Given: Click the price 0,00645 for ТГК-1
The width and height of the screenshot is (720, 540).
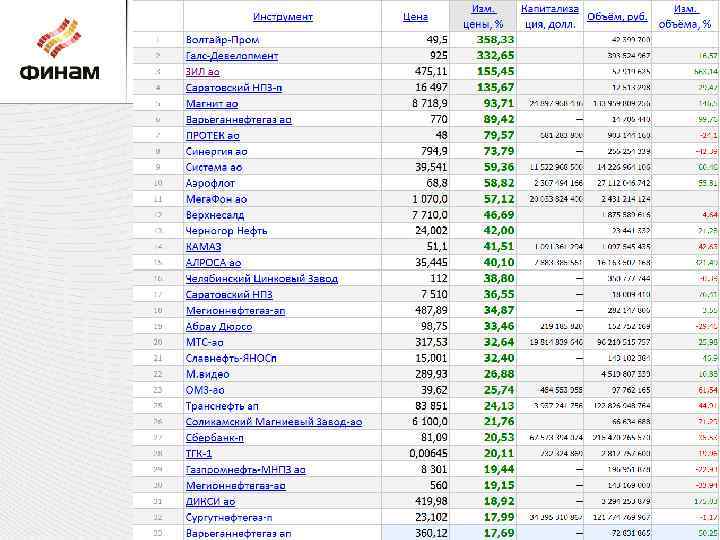Looking at the screenshot, I should pyautogui.click(x=428, y=454).
